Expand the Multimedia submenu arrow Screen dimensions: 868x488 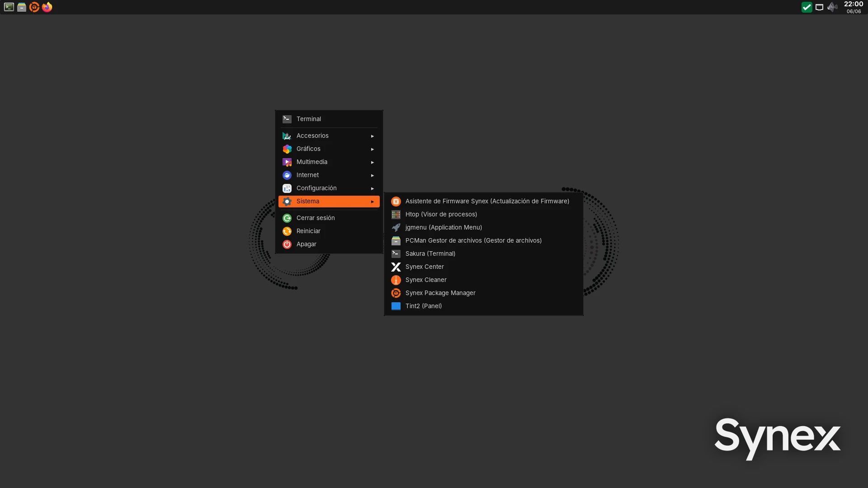tap(373, 162)
